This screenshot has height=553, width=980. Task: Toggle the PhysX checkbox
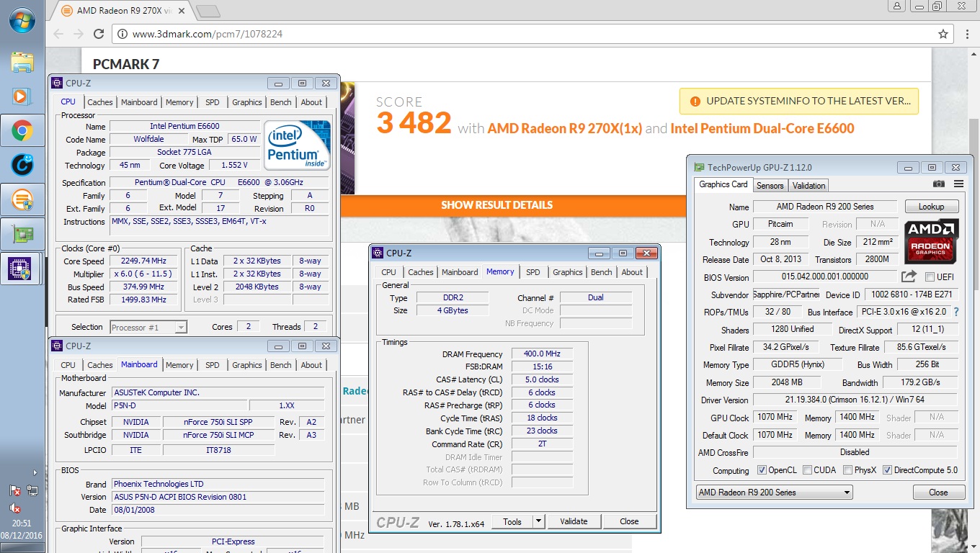pos(847,470)
